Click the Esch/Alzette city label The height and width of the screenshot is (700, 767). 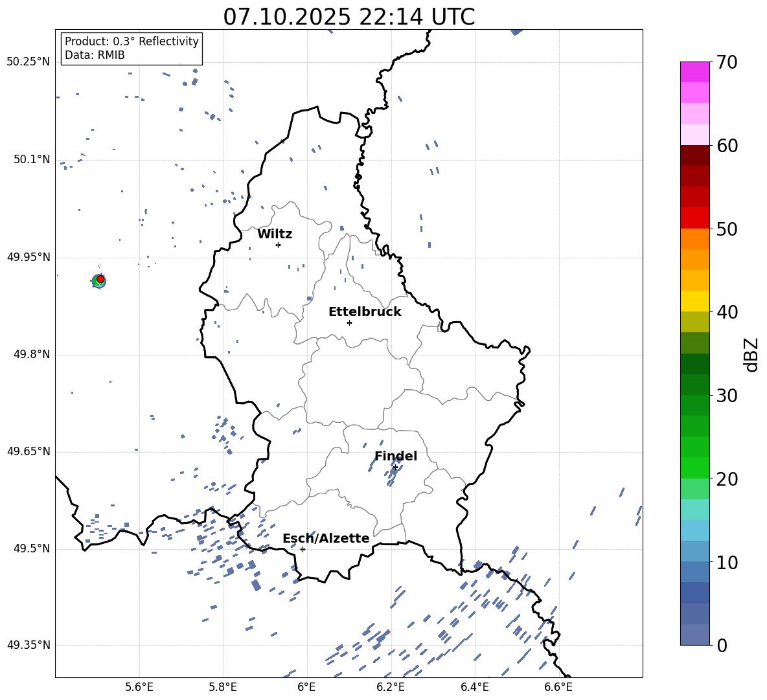[x=326, y=539]
